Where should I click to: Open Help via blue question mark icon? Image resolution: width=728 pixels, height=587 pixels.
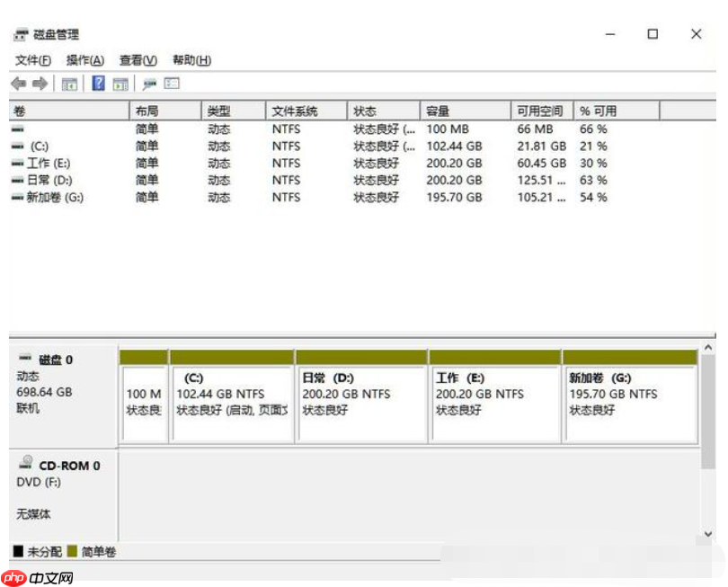click(98, 84)
